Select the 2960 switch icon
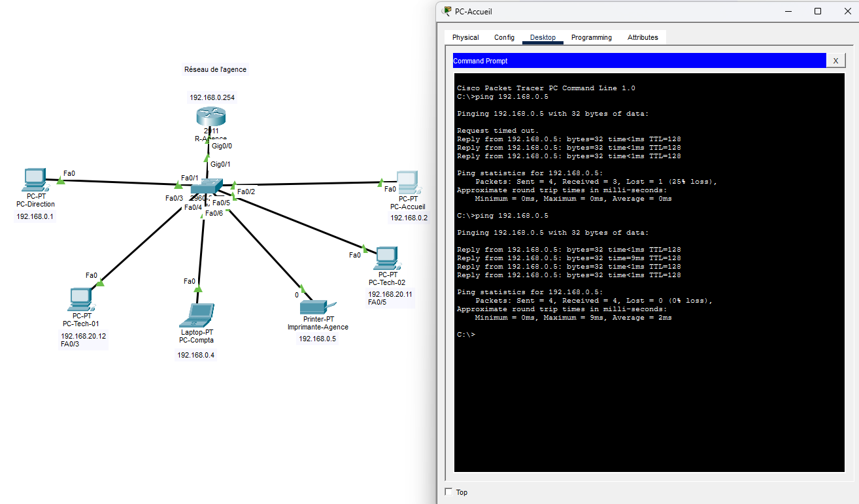 207,188
